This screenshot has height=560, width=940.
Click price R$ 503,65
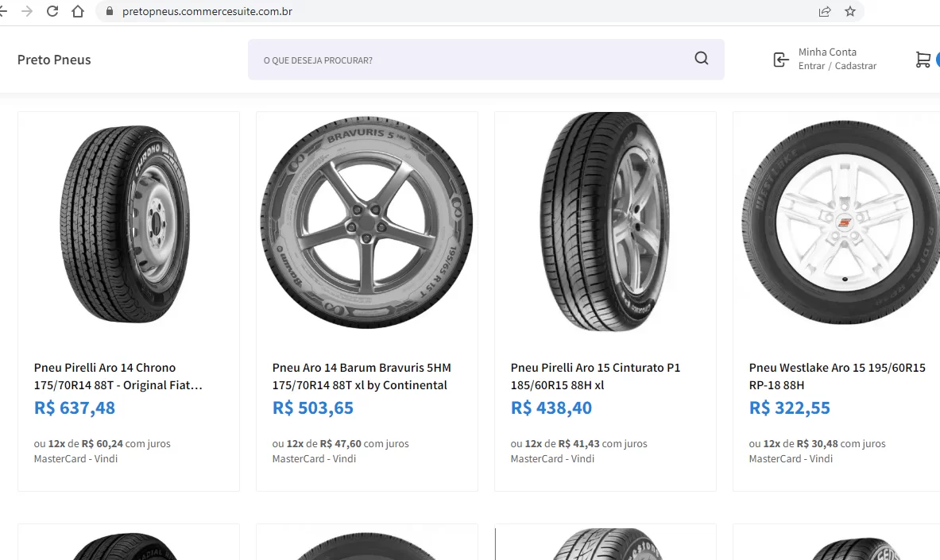point(313,407)
